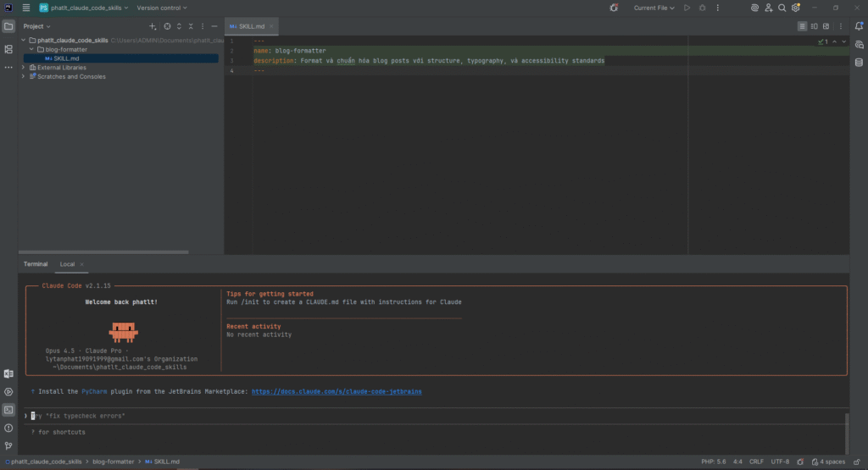
Task: Open the Problems tool window icon
Action: 8,428
